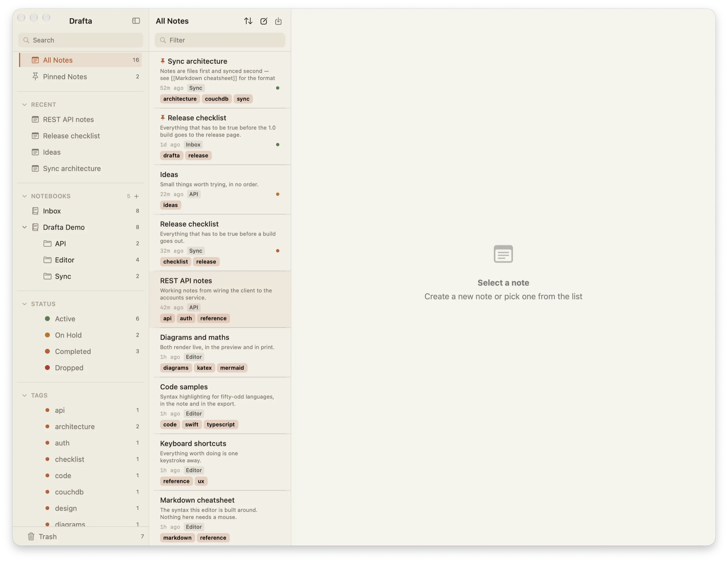
Task: Click the red Dropped status dot
Action: point(47,367)
